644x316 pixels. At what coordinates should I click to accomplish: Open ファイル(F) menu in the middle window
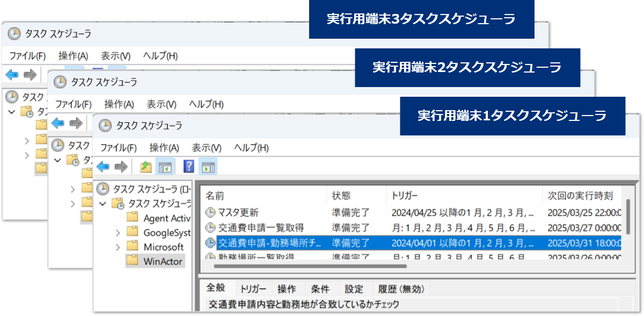74,104
